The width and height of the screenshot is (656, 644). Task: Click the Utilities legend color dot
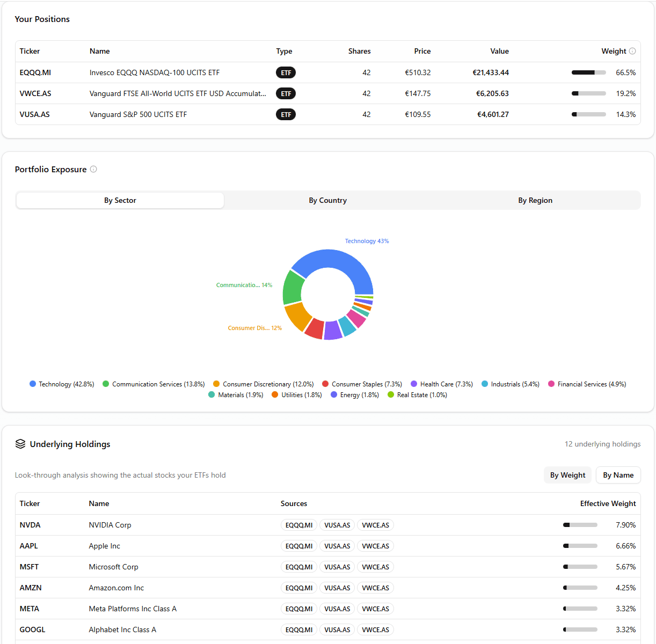click(275, 394)
